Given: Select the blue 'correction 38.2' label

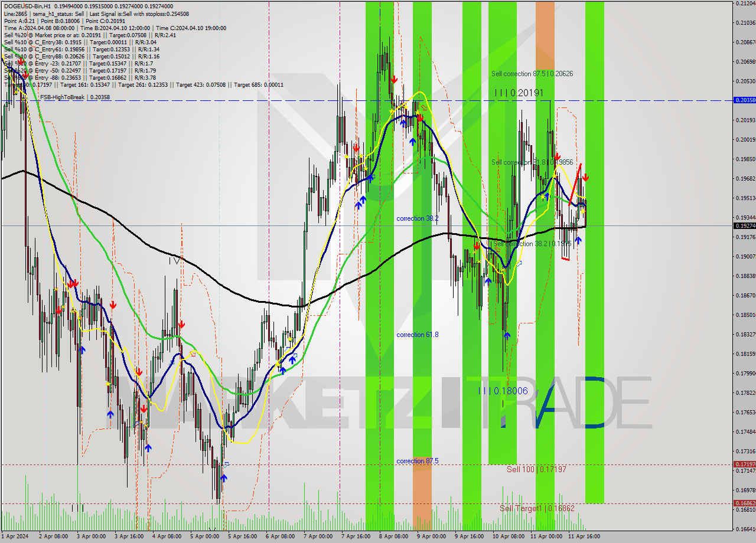Looking at the screenshot, I should click(418, 218).
